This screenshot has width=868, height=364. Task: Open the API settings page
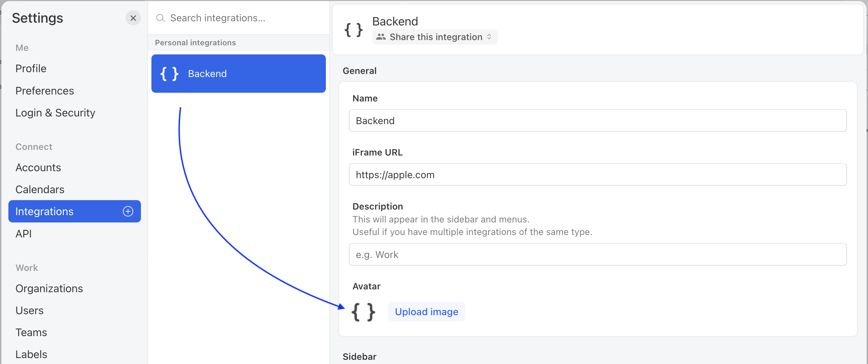pos(23,234)
